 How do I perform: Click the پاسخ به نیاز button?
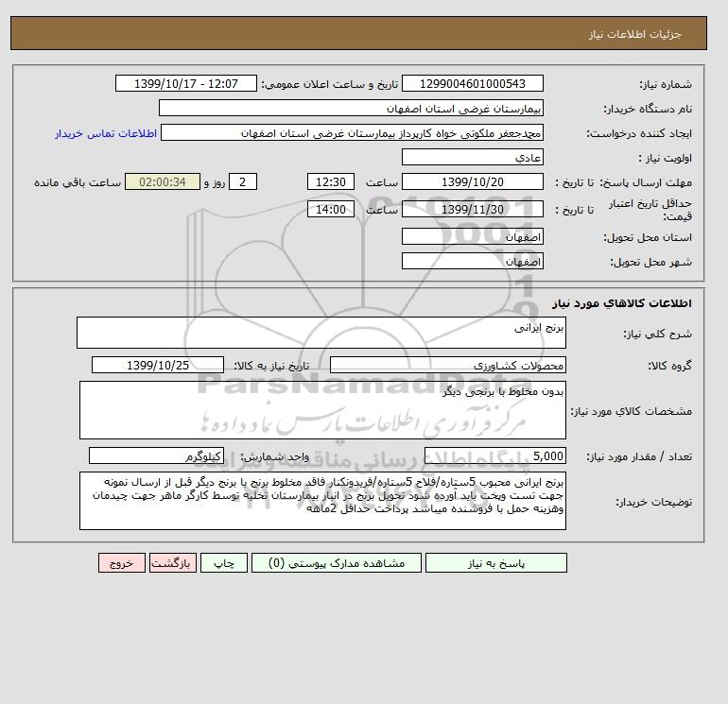[495, 562]
